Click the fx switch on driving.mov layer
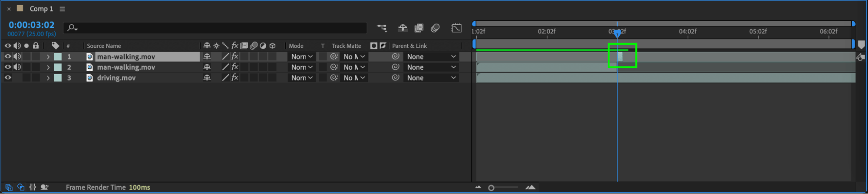Viewport: 868px width, 194px height. tap(235, 78)
